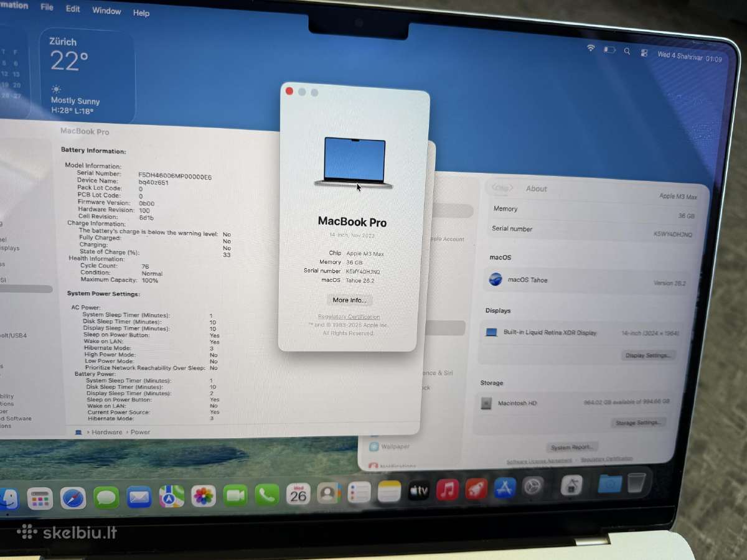This screenshot has height=560, width=747.
Task: Click the Wi-Fi status icon in menu bar
Action: coord(591,49)
